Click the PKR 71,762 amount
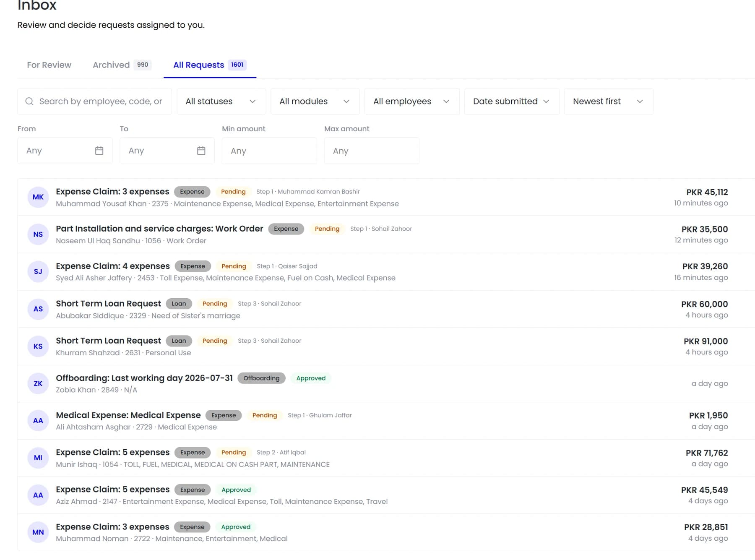 707,453
